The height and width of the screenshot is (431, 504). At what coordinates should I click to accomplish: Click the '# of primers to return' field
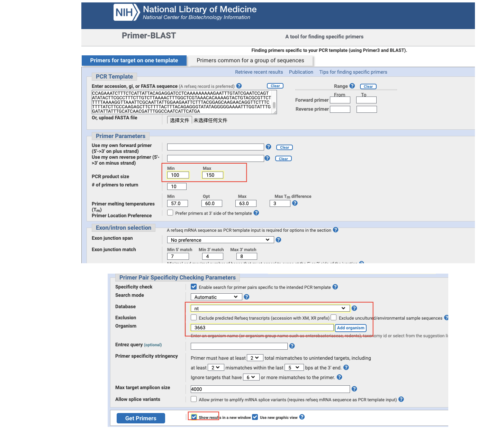(x=177, y=186)
